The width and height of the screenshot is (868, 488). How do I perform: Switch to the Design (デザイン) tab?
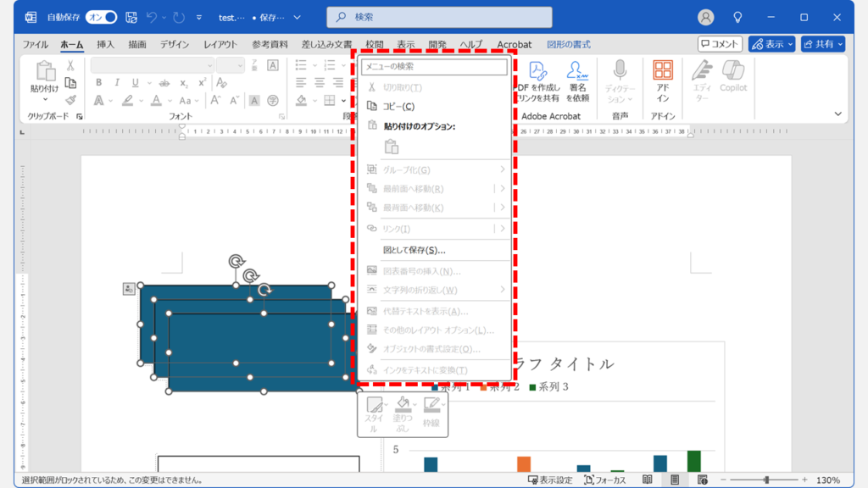point(175,44)
